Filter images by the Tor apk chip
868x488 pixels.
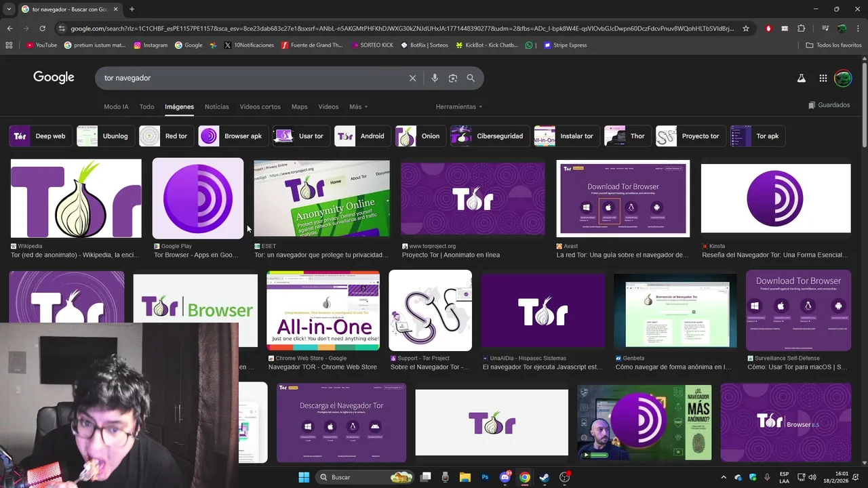(757, 136)
